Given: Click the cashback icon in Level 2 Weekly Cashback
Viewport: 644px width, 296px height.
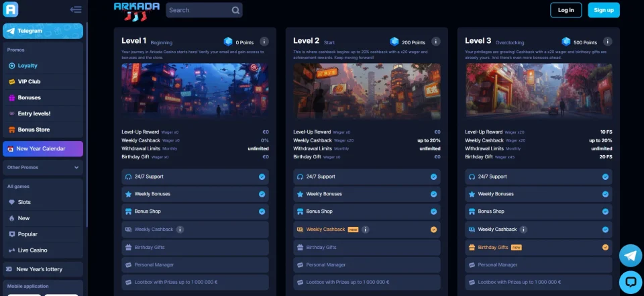Looking at the screenshot, I should tap(301, 230).
